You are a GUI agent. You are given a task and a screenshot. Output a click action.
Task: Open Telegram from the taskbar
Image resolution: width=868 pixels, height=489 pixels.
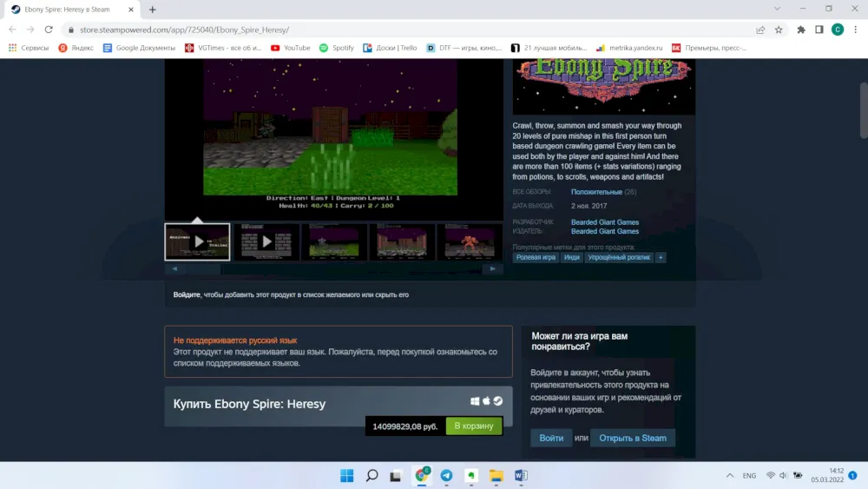[x=446, y=476]
